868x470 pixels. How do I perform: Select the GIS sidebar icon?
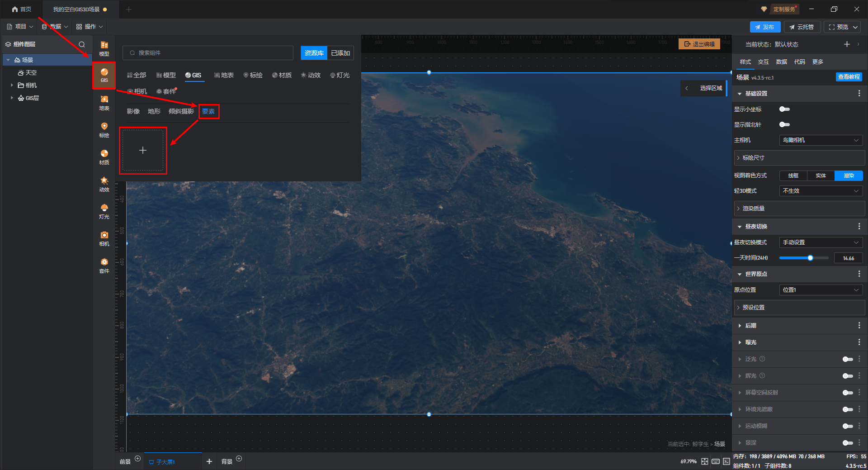tap(104, 75)
